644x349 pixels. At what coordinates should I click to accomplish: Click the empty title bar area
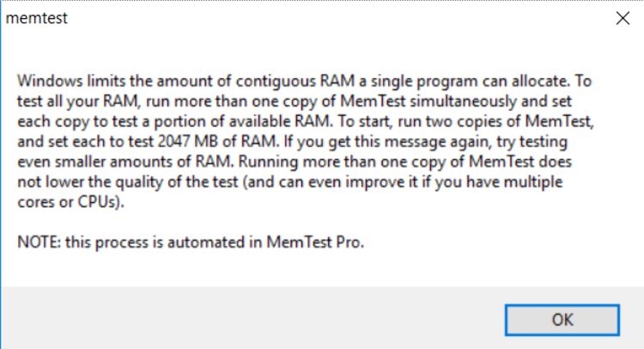coord(326,17)
